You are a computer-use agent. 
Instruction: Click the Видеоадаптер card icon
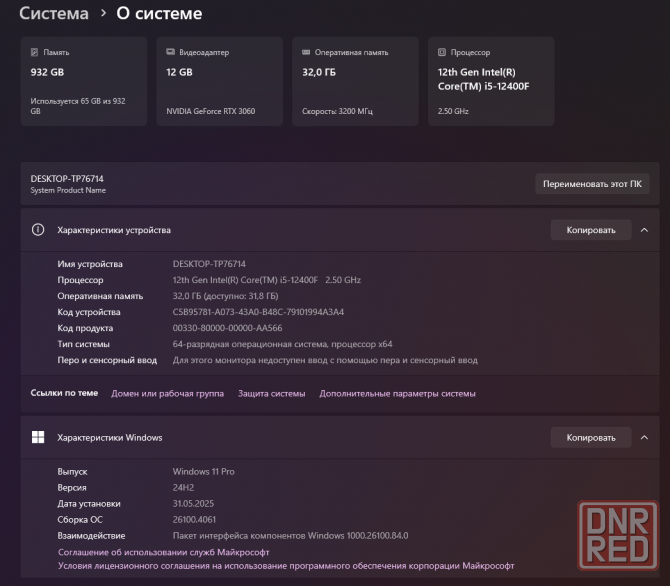point(170,52)
